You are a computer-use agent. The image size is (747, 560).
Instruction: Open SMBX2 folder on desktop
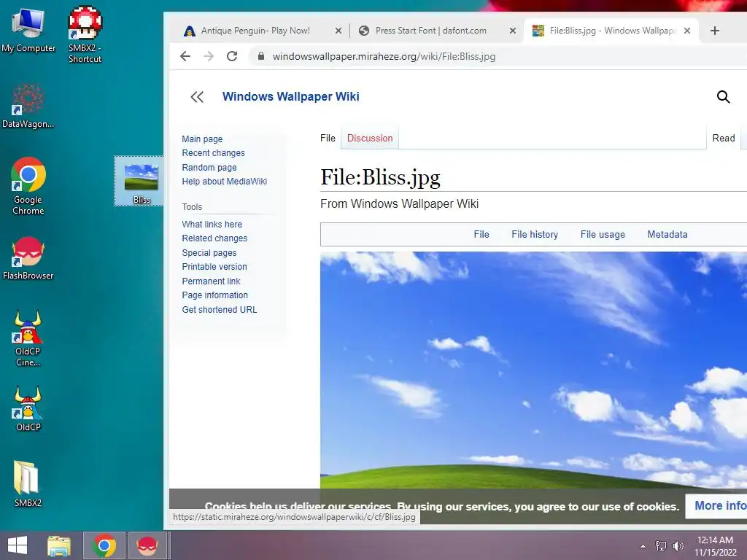[x=28, y=483]
